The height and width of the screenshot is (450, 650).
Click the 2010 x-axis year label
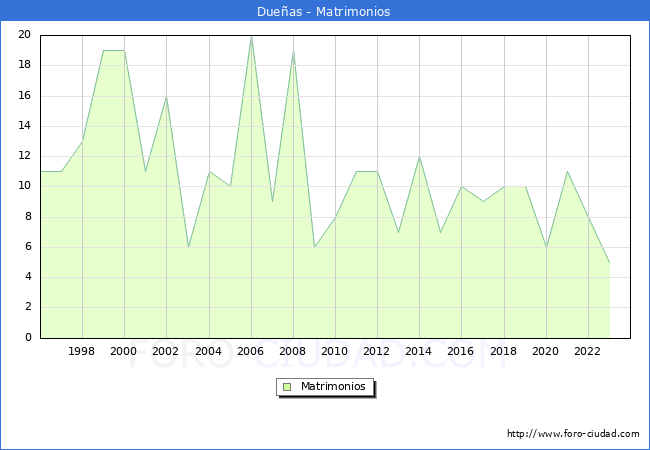pos(335,351)
